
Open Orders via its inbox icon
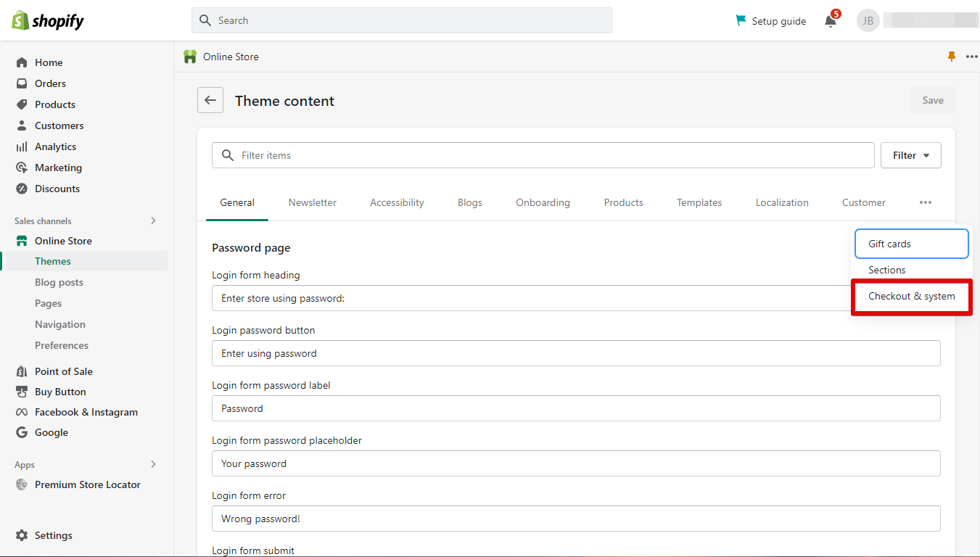pos(22,83)
